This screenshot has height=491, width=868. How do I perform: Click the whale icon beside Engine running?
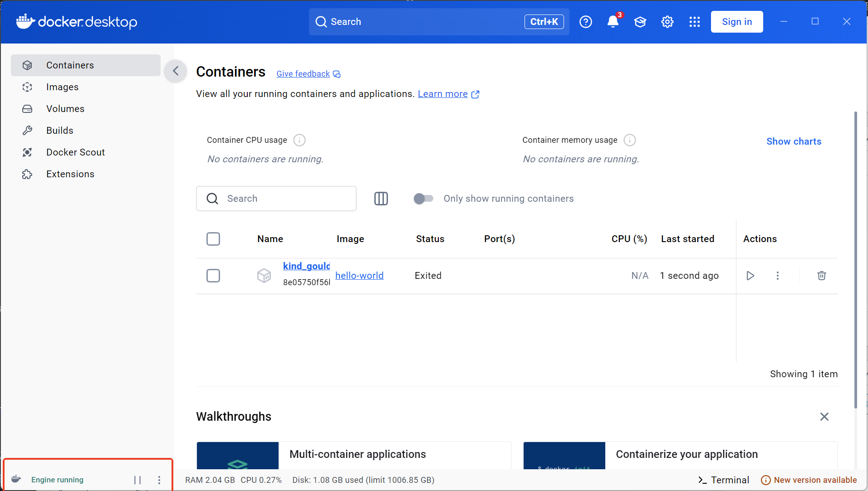16,479
